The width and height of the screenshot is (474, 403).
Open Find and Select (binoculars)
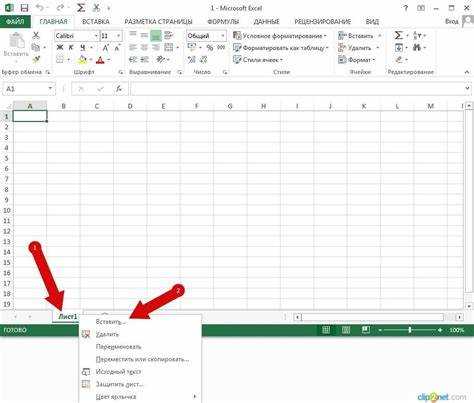[x=417, y=48]
